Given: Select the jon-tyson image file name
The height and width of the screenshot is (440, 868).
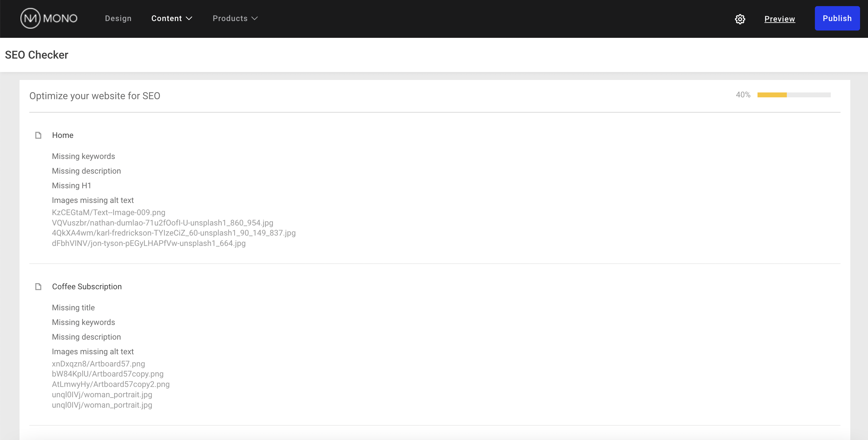Looking at the screenshot, I should point(149,243).
